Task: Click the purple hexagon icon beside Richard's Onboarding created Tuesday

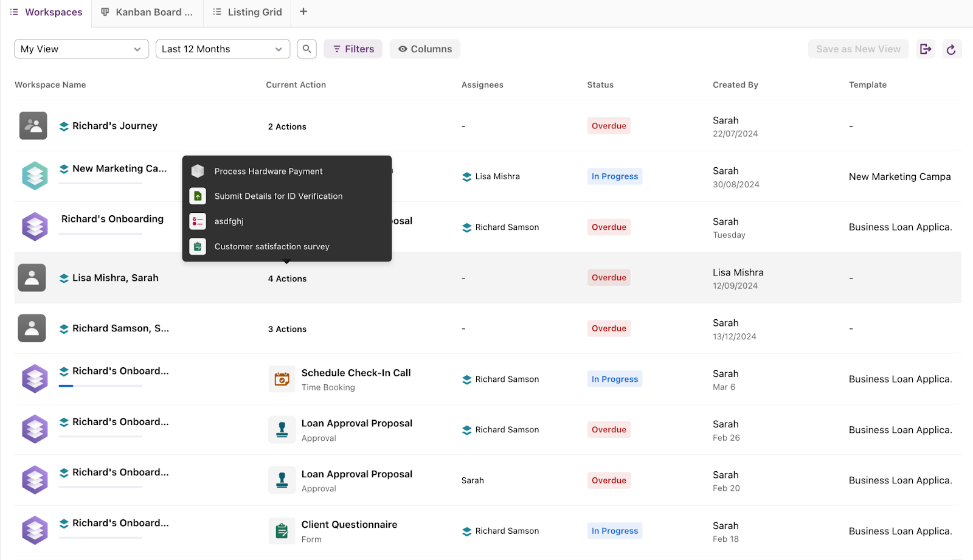Action: point(35,227)
